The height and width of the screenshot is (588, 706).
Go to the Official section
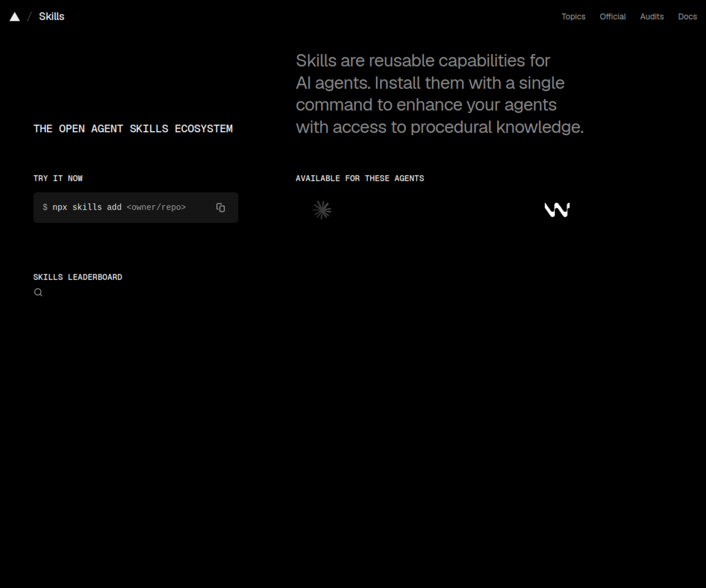pyautogui.click(x=612, y=17)
